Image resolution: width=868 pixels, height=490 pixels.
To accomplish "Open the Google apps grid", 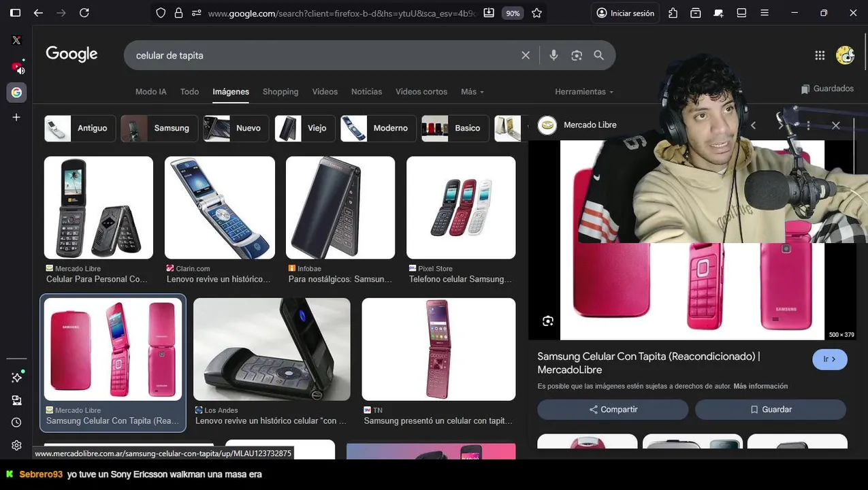I will (820, 55).
